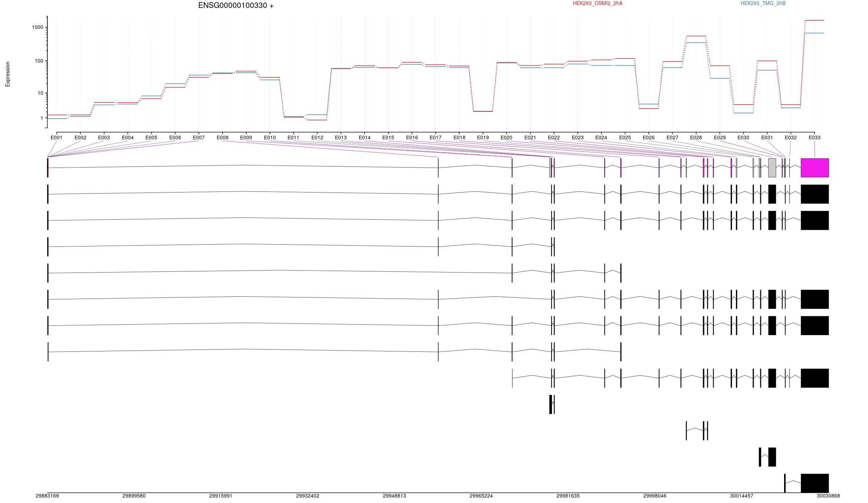Click exon bin label E018

(459, 138)
